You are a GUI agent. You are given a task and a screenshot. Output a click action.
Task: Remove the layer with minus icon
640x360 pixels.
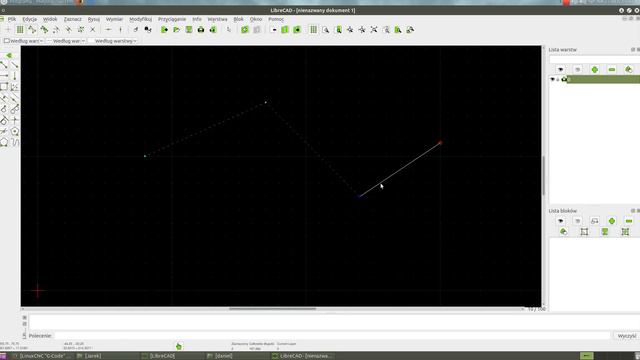tap(612, 70)
